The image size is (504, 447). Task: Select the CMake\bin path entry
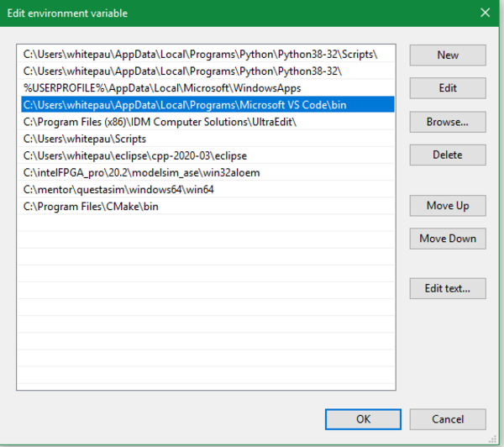[x=91, y=206]
